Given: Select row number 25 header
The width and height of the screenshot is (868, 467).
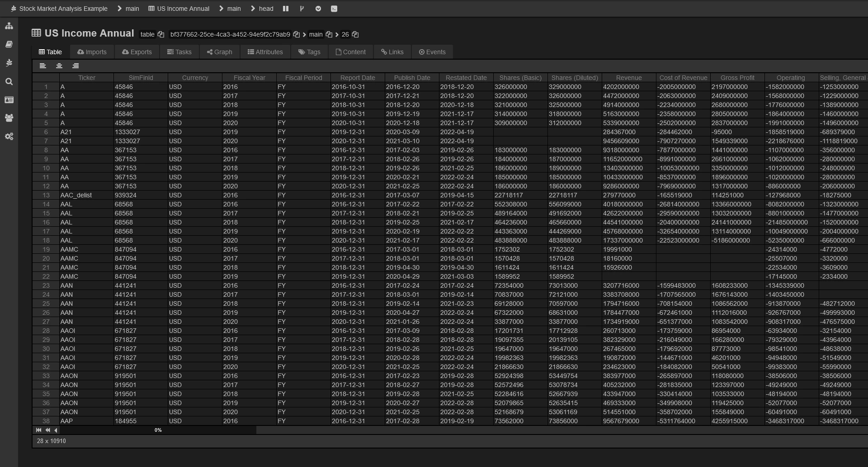Looking at the screenshot, I should point(46,304).
